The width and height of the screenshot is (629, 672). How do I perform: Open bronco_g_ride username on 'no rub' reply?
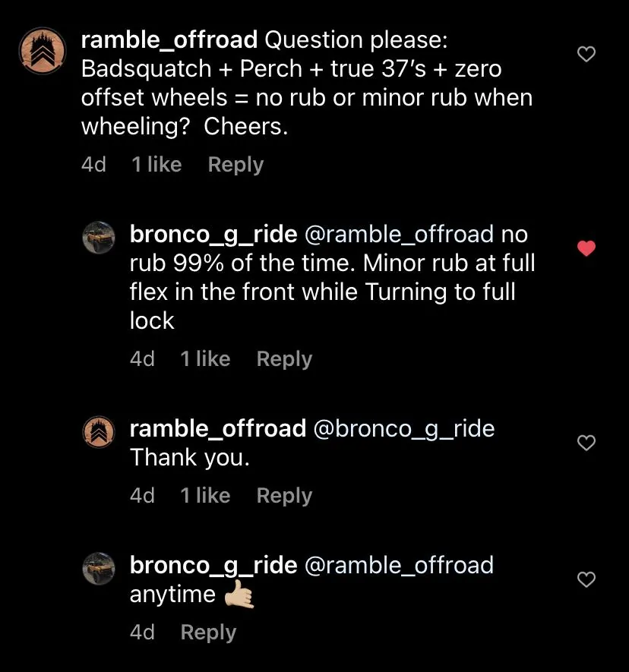pos(213,235)
